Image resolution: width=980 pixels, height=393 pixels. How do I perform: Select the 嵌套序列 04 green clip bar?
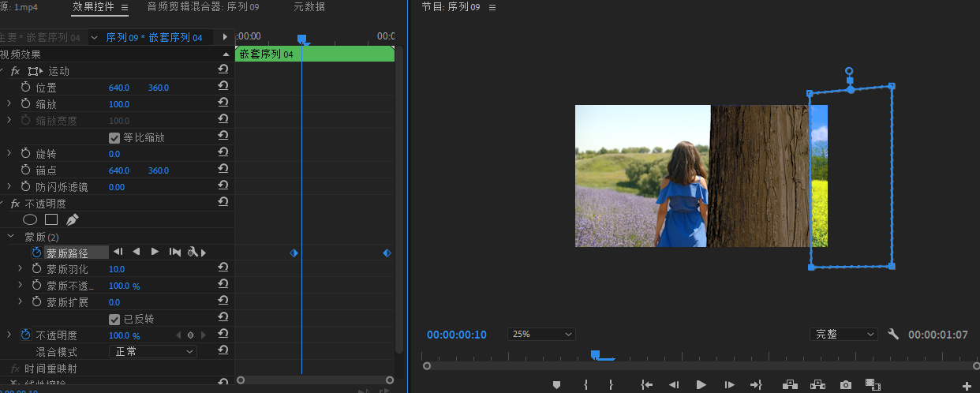(x=315, y=54)
